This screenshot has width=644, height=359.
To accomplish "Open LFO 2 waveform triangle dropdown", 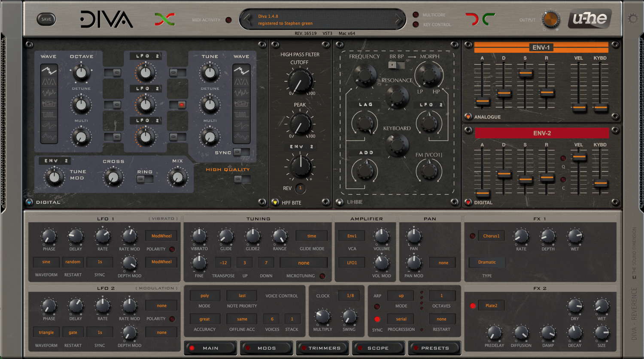I will click(x=46, y=332).
